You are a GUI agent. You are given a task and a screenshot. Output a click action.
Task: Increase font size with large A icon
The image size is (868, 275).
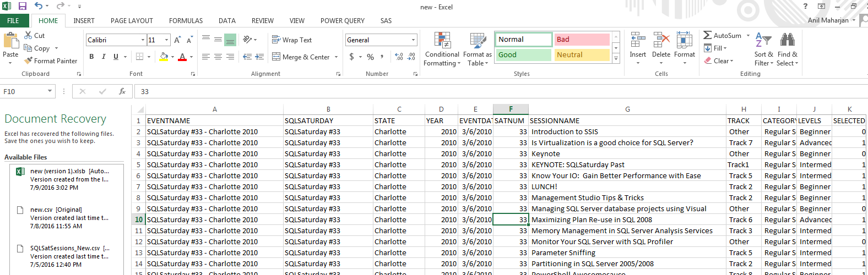point(177,40)
